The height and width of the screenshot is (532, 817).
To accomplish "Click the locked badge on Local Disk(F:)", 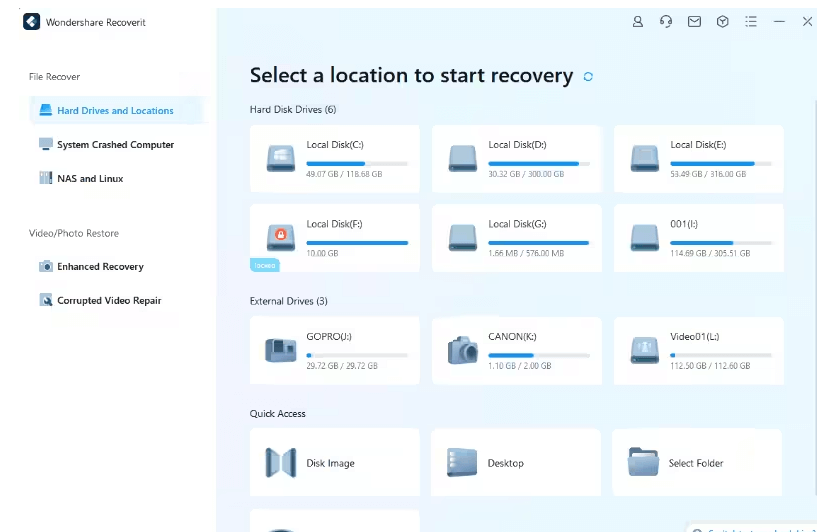I will pyautogui.click(x=265, y=265).
